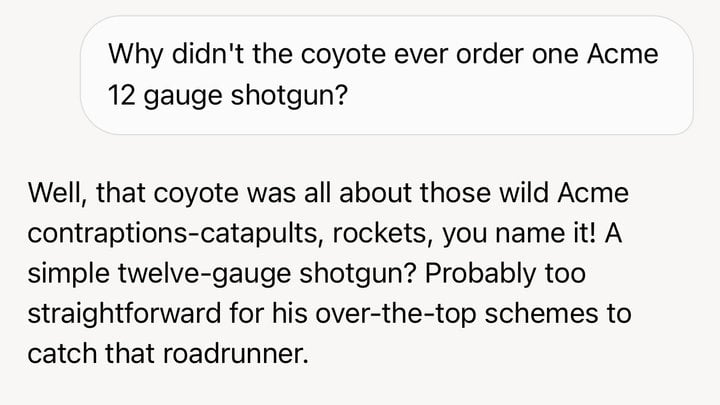Click the word "catch" in the last line
This screenshot has width=720, height=405.
pyautogui.click(x=62, y=354)
